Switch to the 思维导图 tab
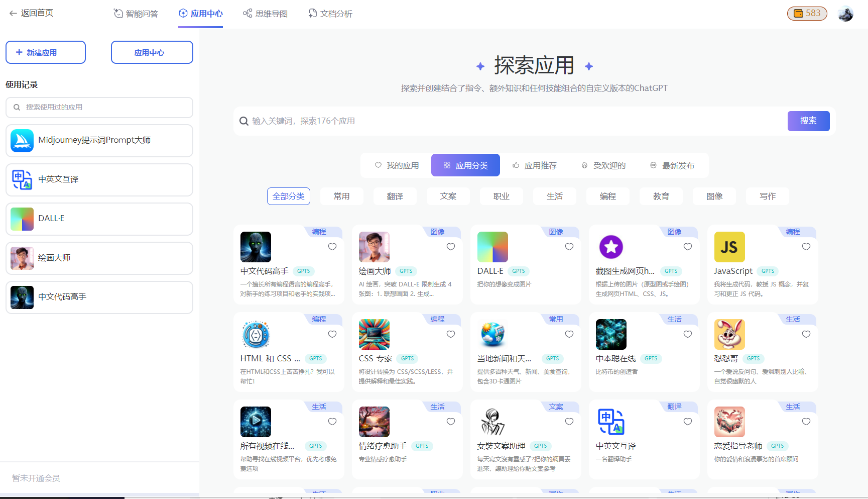The image size is (868, 499). [266, 14]
